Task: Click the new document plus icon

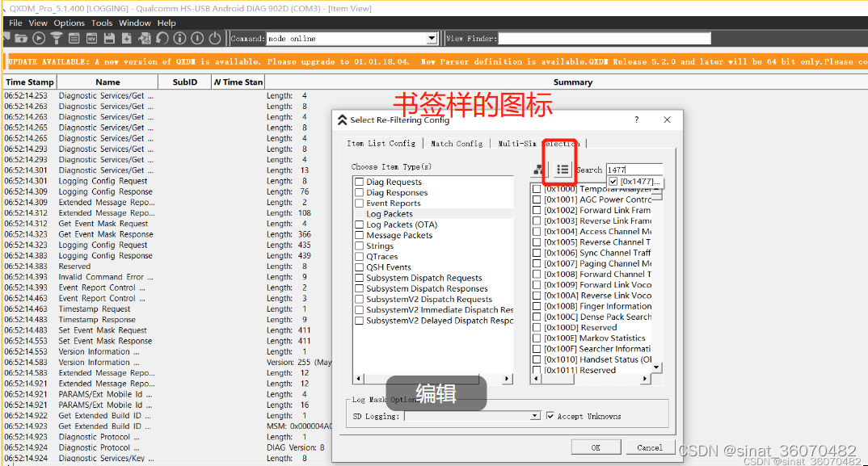Action: click(x=127, y=38)
